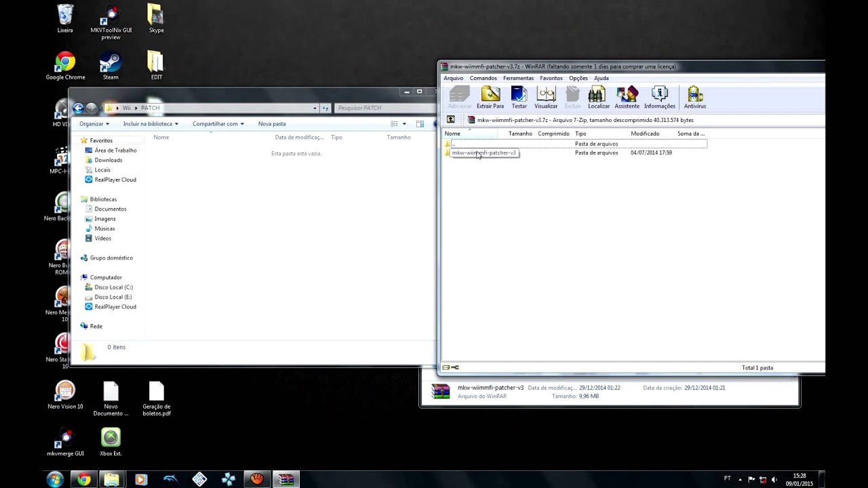Select the MKVToolNix GUI preview desktop icon
This screenshot has height=488, width=868.
[111, 22]
